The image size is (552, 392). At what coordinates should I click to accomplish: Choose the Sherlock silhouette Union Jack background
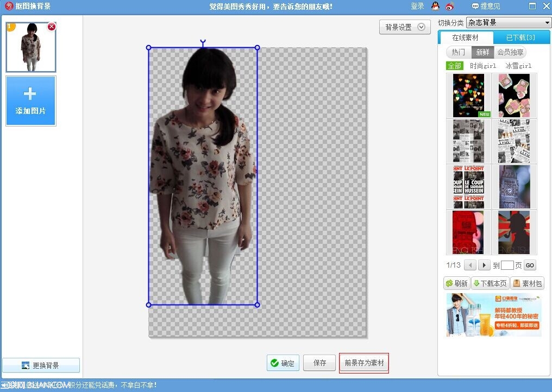click(515, 232)
